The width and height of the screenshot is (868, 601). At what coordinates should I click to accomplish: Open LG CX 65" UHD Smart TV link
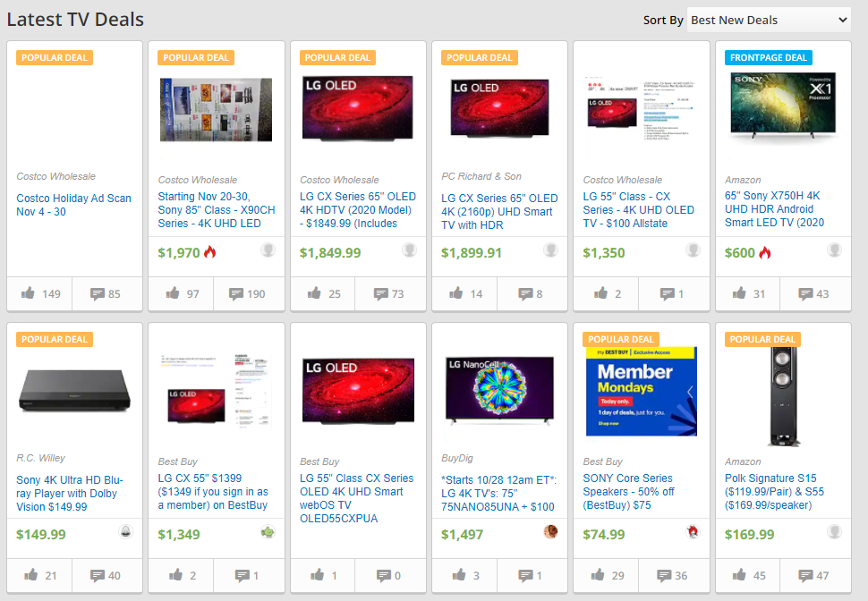point(499,211)
